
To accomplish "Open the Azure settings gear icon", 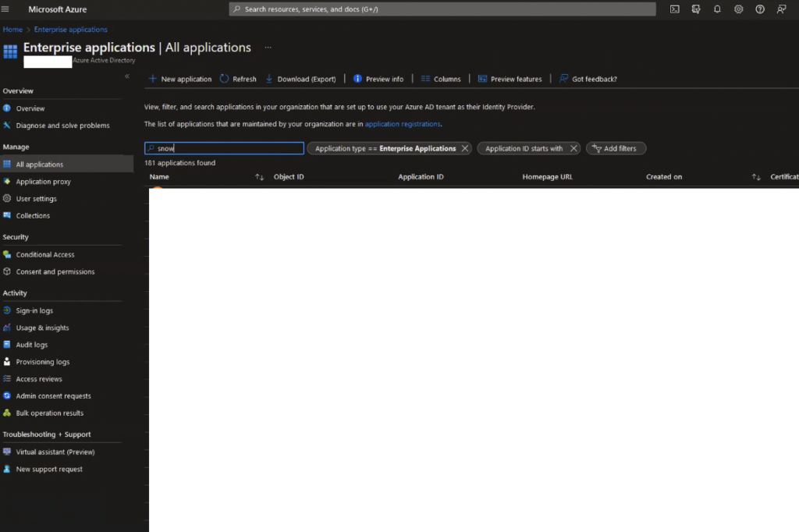I will pos(739,9).
